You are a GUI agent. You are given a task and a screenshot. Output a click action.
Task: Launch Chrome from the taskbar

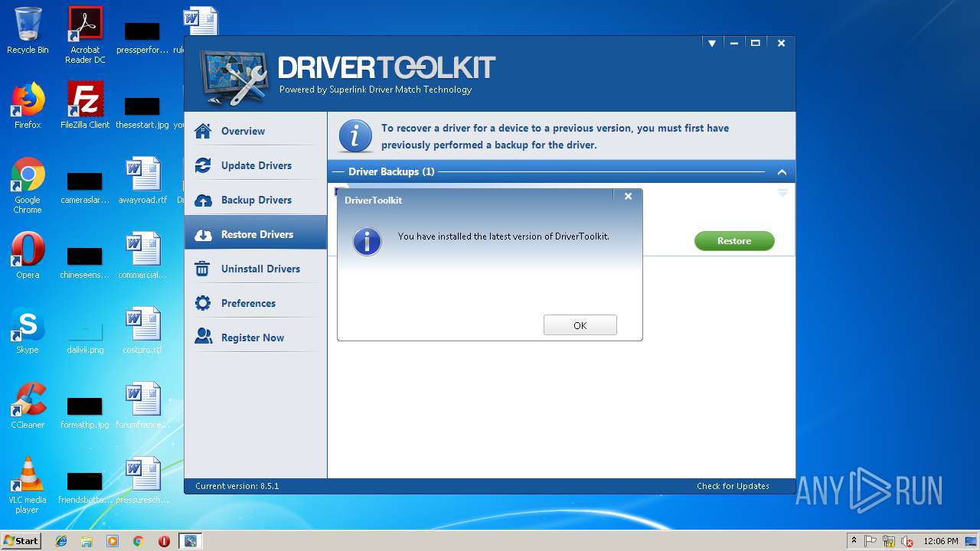tap(138, 541)
